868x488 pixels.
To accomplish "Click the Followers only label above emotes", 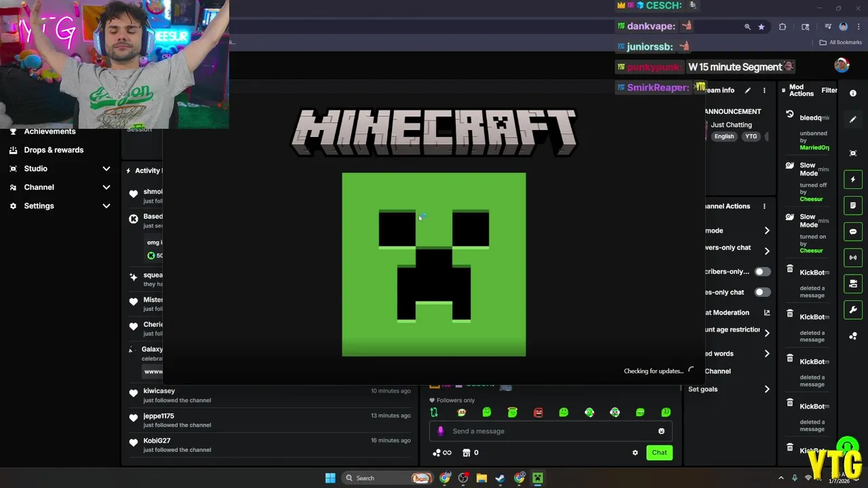I will (x=456, y=401).
